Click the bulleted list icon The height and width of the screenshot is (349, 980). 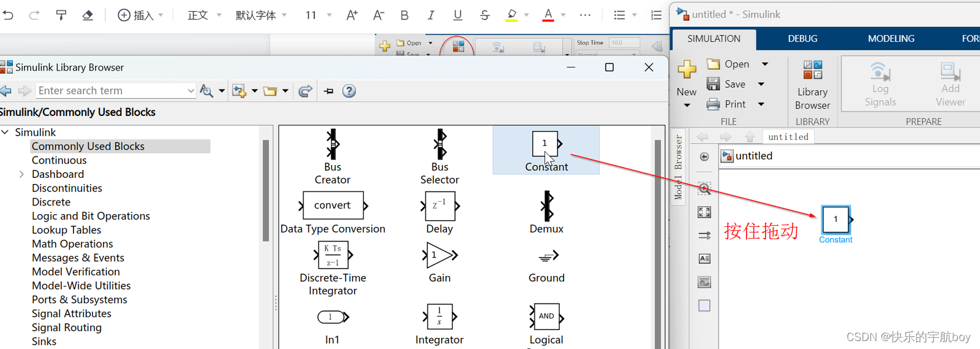click(x=619, y=15)
